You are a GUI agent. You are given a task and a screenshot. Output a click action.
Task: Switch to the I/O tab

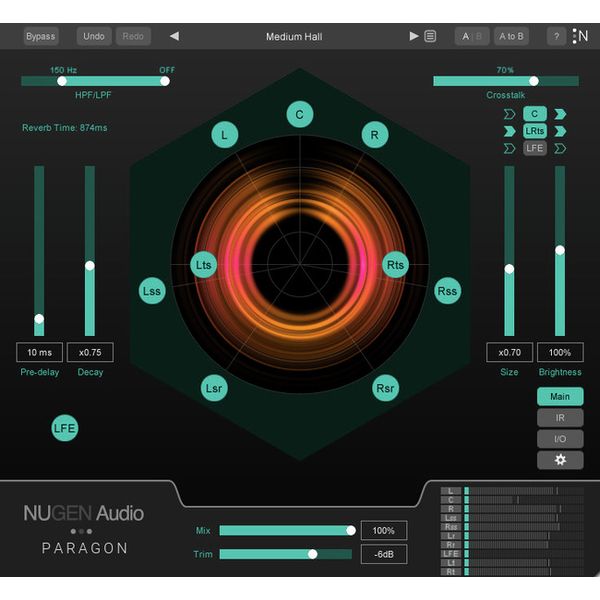(560, 439)
